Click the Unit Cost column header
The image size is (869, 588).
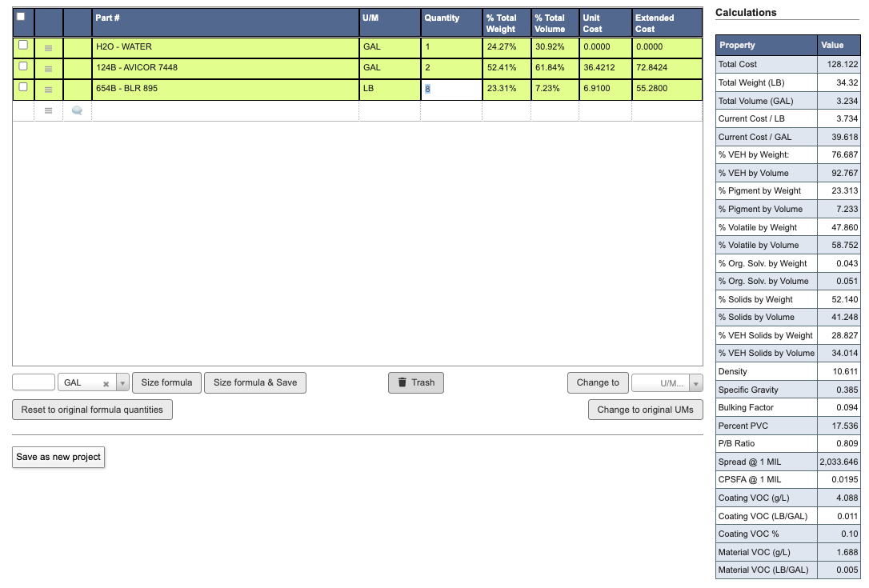click(x=605, y=22)
